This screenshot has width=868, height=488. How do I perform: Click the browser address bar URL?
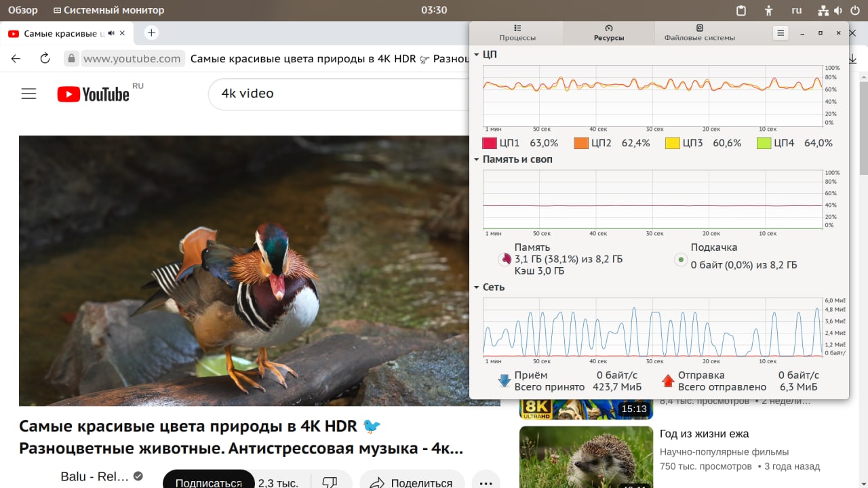(x=132, y=58)
